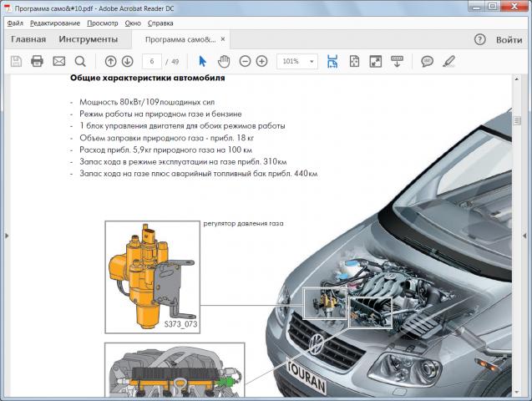Send file by email envelope icon
This screenshot has height=401, width=532.
pos(59,62)
